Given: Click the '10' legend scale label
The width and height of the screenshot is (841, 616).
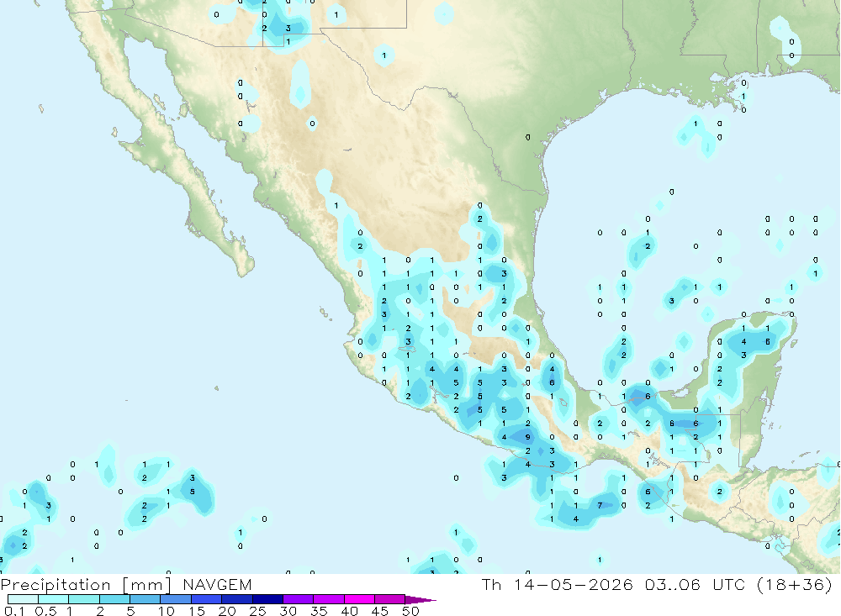Looking at the screenshot, I should point(167,611).
